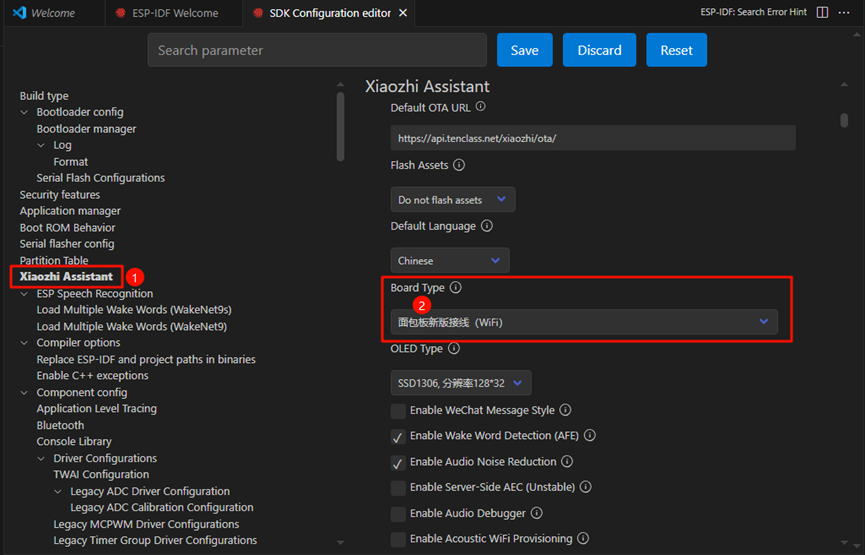Select Serial Flash Configurations item
The width and height of the screenshot is (865, 555).
tap(100, 178)
